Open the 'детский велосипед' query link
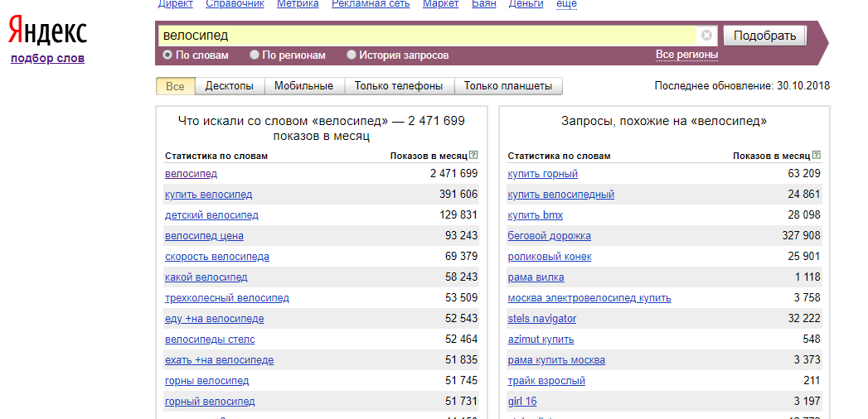Image resolution: width=868 pixels, height=419 pixels. [211, 215]
